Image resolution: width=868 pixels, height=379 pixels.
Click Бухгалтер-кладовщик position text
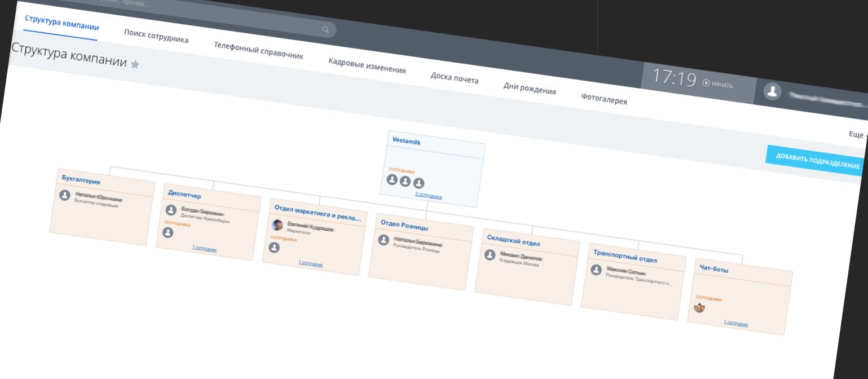click(x=96, y=202)
